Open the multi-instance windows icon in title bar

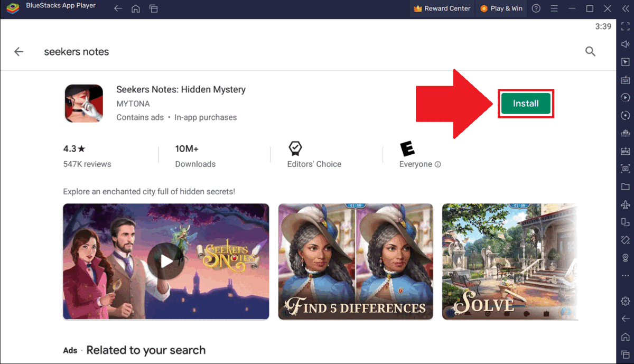[x=154, y=8]
